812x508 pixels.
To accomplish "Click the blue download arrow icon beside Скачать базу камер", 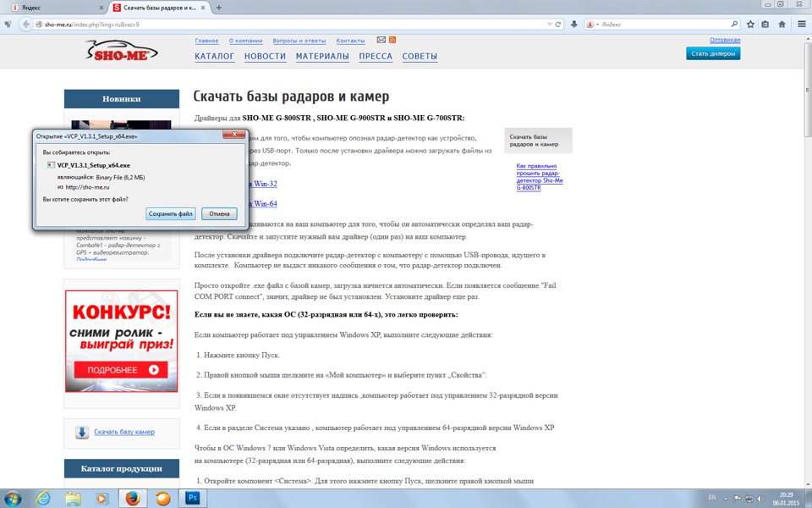I will [82, 432].
